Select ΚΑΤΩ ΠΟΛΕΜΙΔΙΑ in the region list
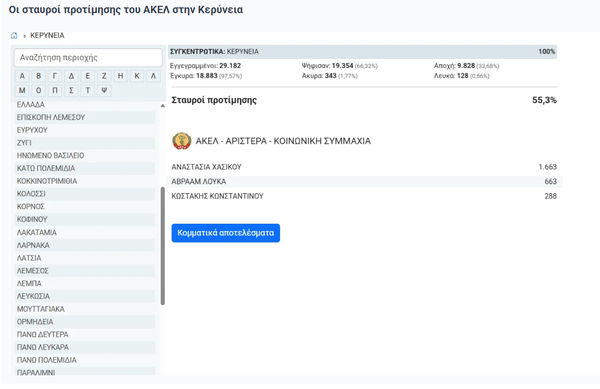The width and height of the screenshot is (600, 389). point(85,168)
